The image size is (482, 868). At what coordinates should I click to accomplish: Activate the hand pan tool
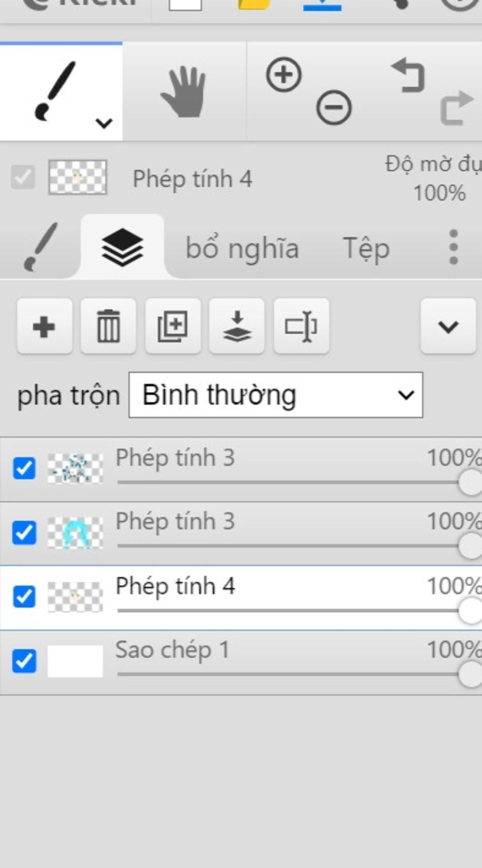pos(184,91)
